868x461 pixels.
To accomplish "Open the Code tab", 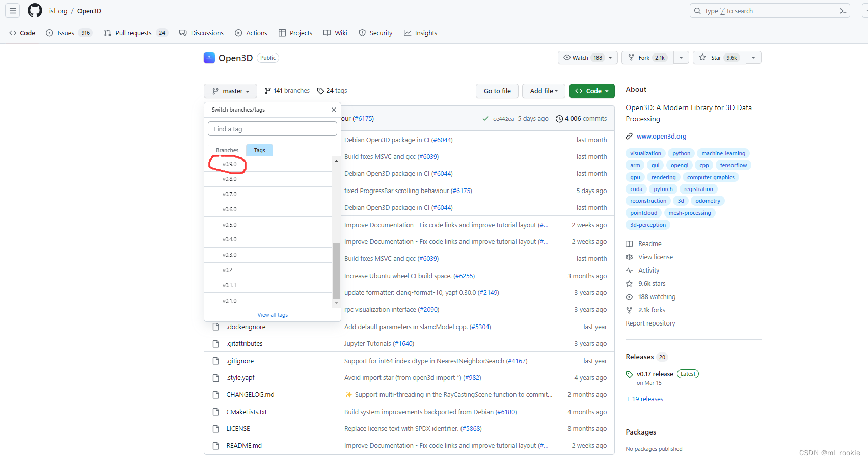I will click(22, 33).
